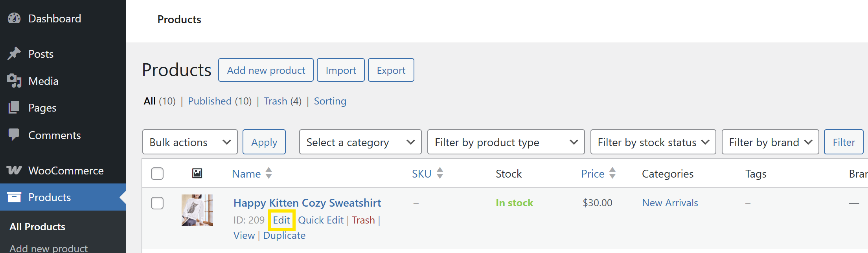Click the WooCommerce logo icon
This screenshot has height=253, width=868.
tap(14, 170)
